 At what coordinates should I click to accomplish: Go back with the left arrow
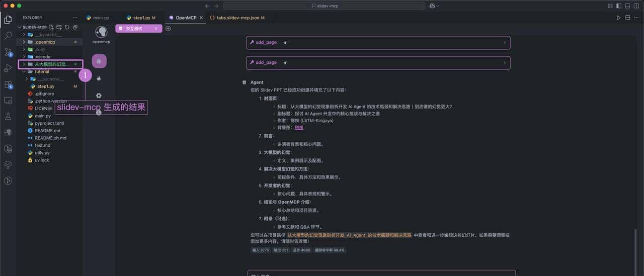pos(208,6)
